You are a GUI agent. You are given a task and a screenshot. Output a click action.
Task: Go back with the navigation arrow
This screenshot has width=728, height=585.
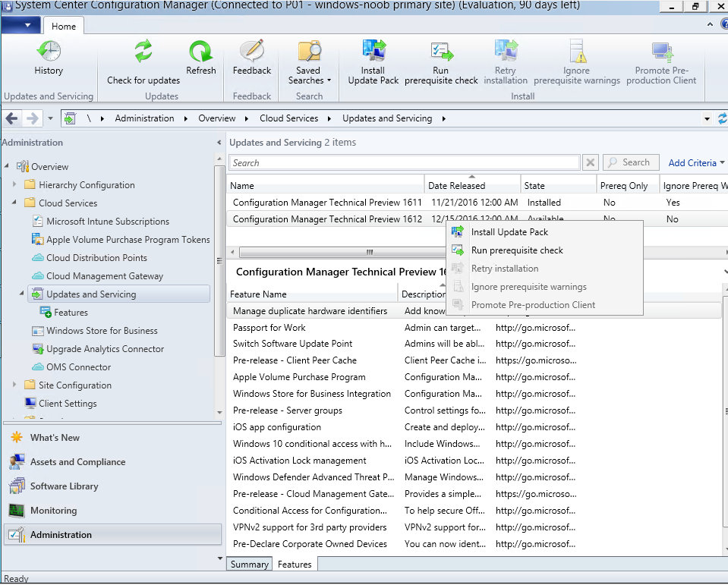(x=11, y=118)
